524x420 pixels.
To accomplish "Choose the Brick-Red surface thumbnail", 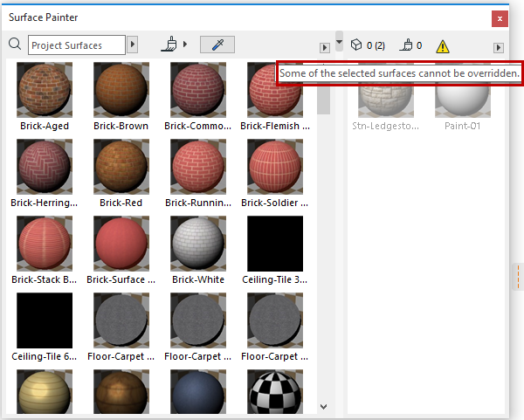I will pos(121,165).
